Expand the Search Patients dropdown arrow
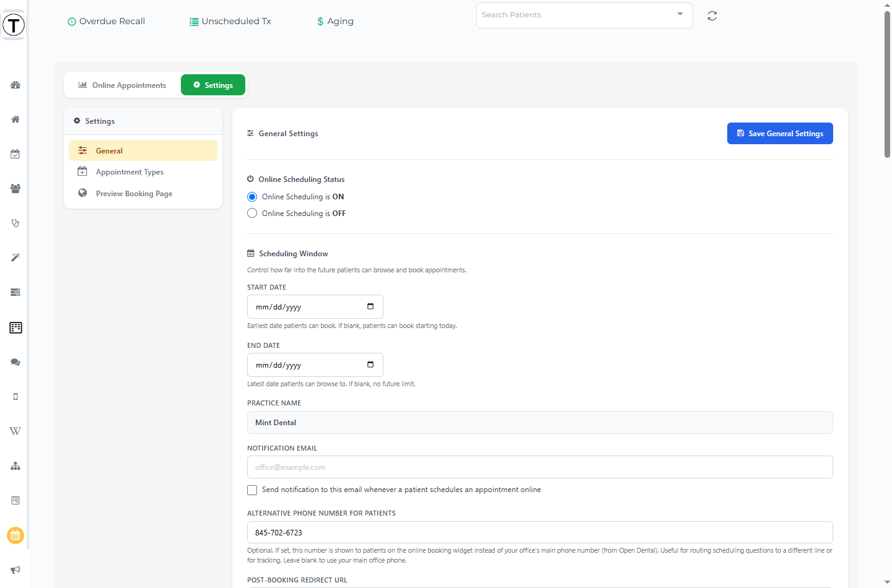 (680, 14)
